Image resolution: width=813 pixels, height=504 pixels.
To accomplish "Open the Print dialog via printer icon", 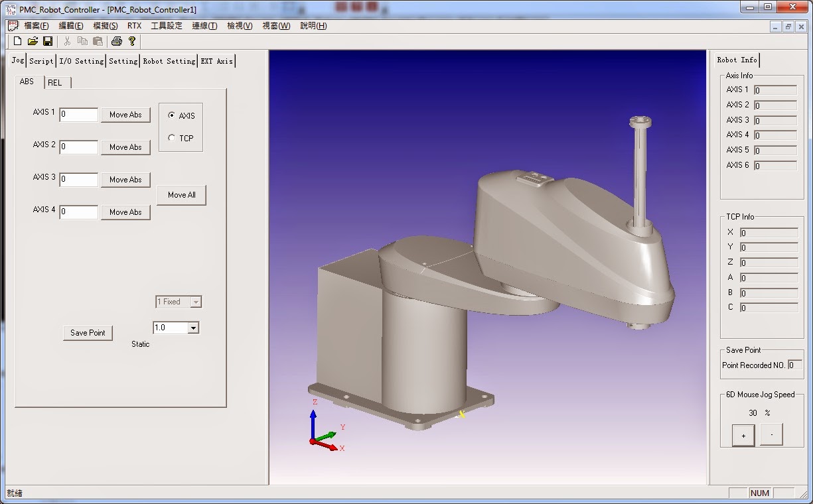I will [117, 41].
